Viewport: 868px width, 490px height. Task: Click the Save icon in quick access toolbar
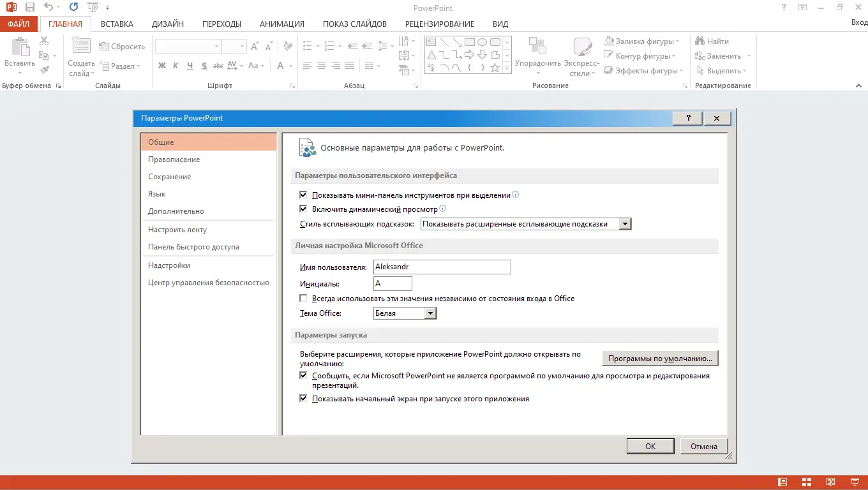click(29, 8)
